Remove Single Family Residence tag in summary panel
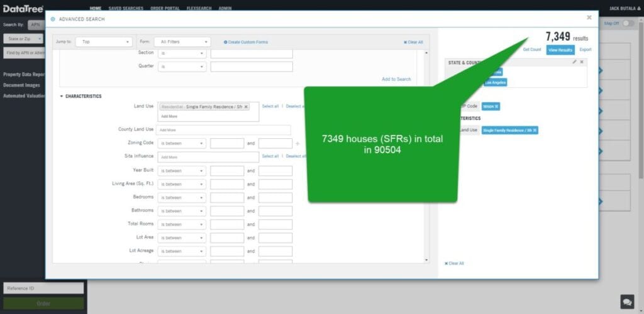This screenshot has height=314, width=644. click(x=535, y=130)
